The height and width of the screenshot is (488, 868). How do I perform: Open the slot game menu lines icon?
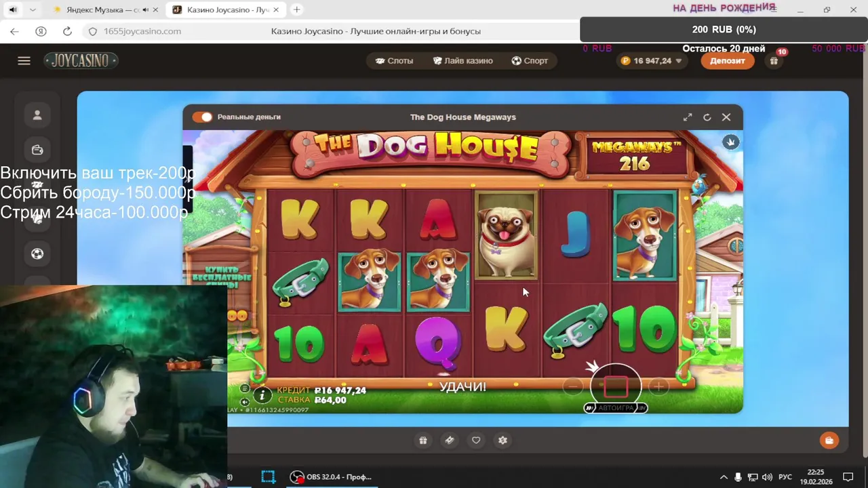tap(245, 388)
